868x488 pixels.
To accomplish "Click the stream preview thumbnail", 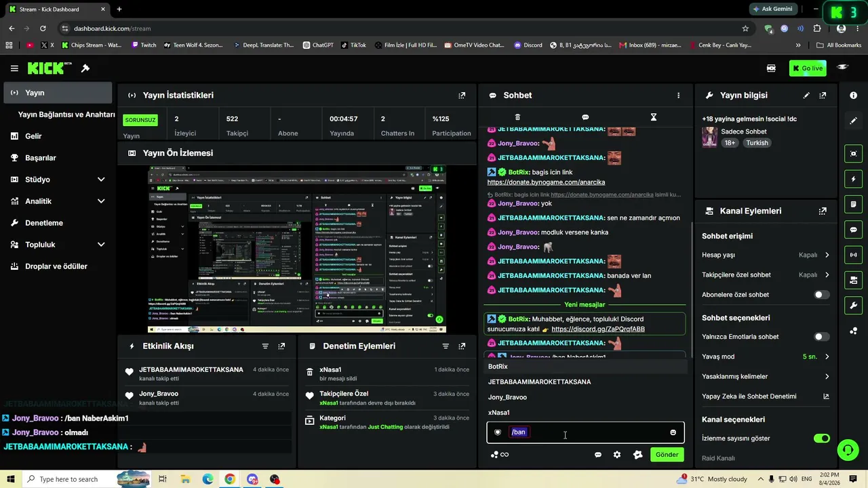I will click(297, 249).
